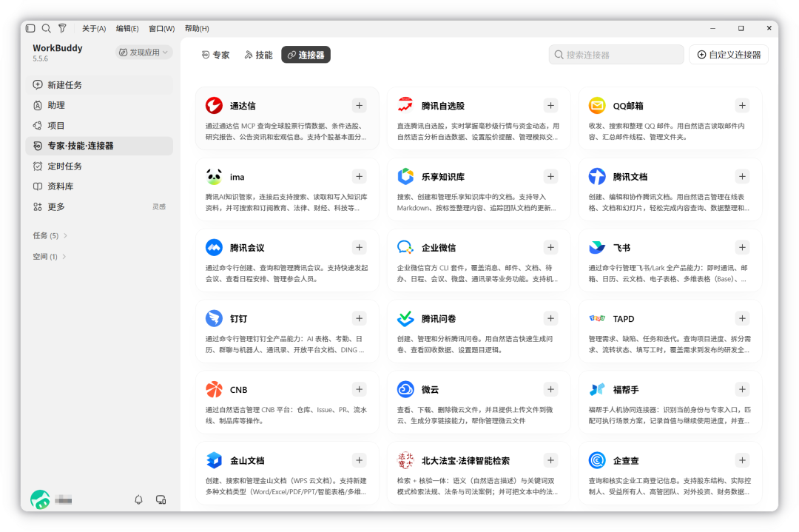Click the 腾讯文档 blue logo icon
Screen dimensions: 799x532
pyautogui.click(x=597, y=176)
